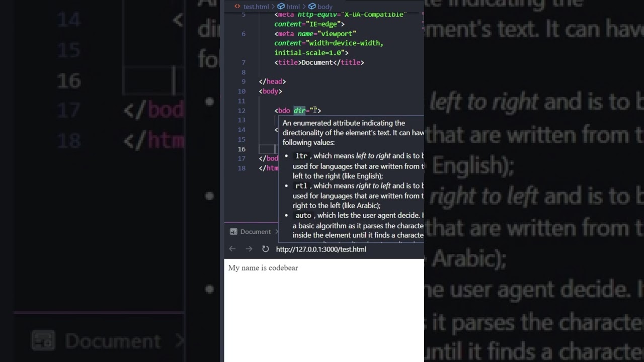Image resolution: width=644 pixels, height=362 pixels.
Task: Click the closing body tag on line 17
Action: coord(269,158)
